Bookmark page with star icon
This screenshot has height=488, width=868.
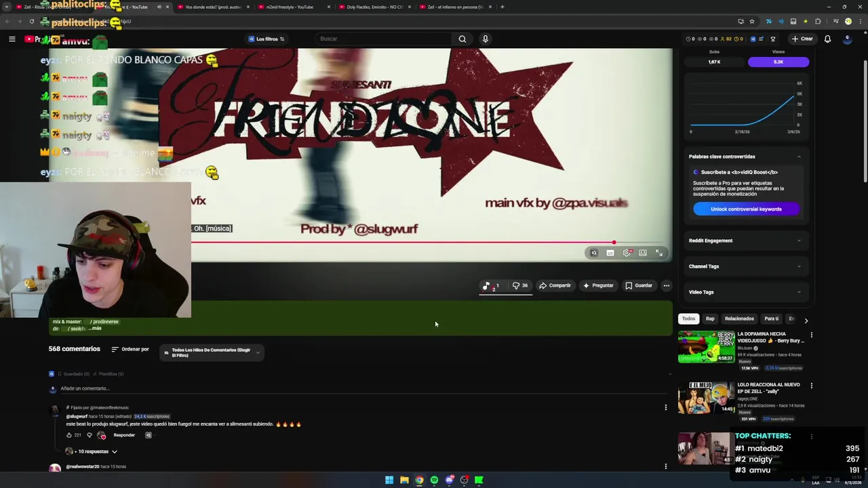pos(752,22)
